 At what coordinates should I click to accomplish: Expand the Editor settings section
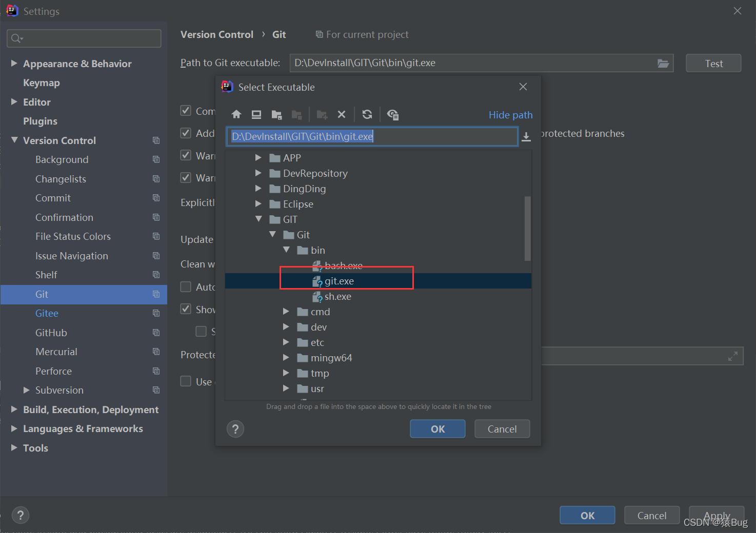click(x=14, y=101)
